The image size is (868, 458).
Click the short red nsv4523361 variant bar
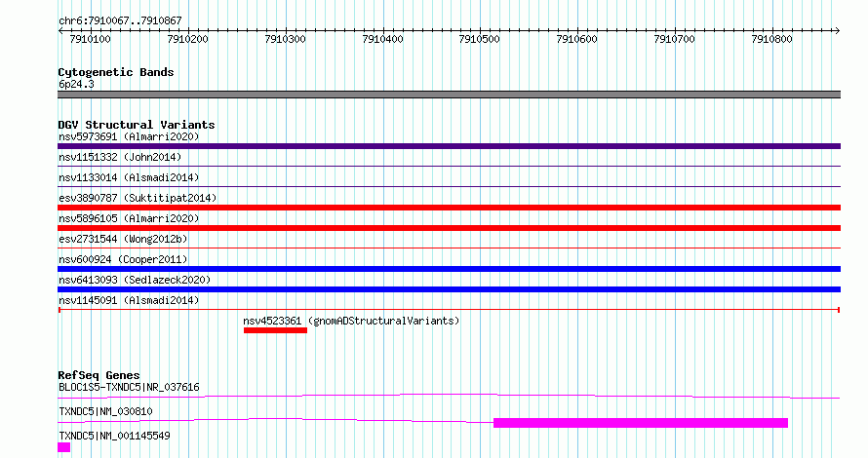(275, 330)
